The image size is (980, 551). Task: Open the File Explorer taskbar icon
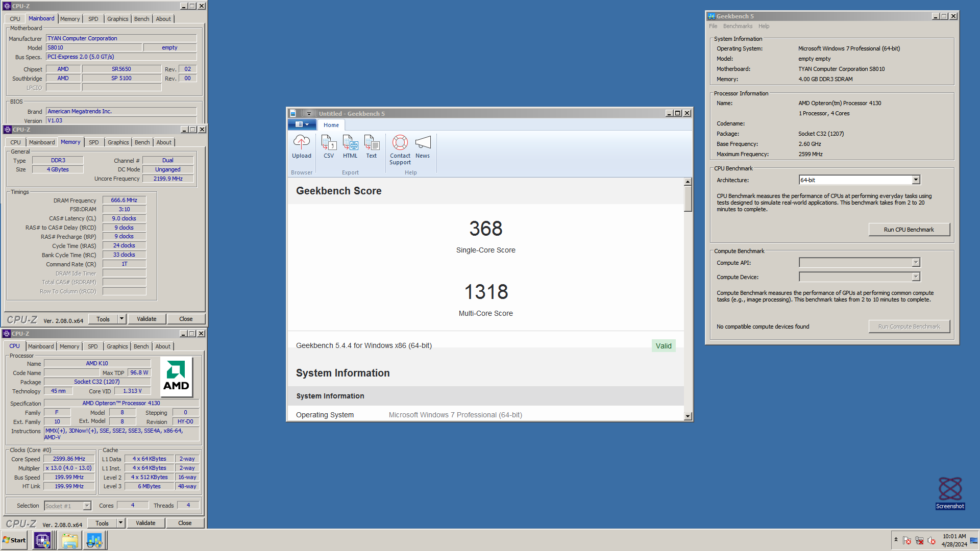point(69,540)
